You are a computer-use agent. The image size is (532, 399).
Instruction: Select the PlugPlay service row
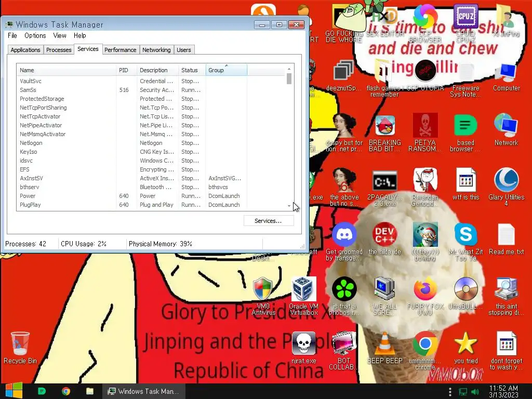point(131,205)
